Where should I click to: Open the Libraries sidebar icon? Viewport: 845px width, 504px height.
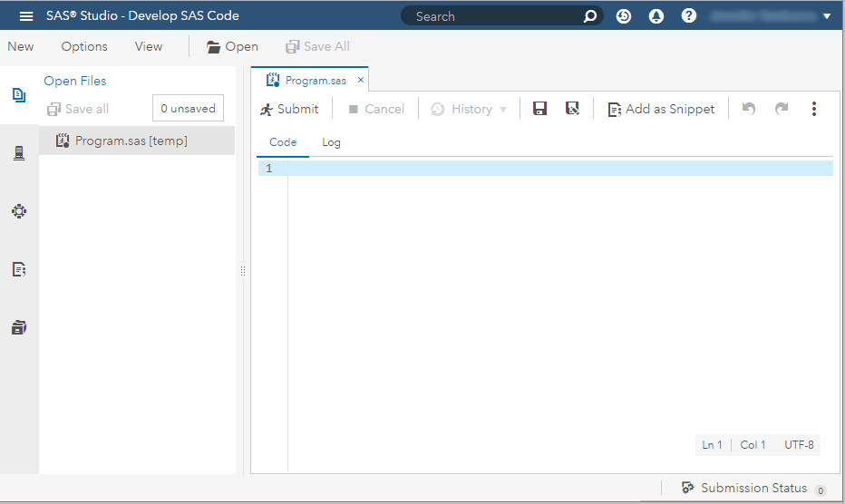[19, 327]
